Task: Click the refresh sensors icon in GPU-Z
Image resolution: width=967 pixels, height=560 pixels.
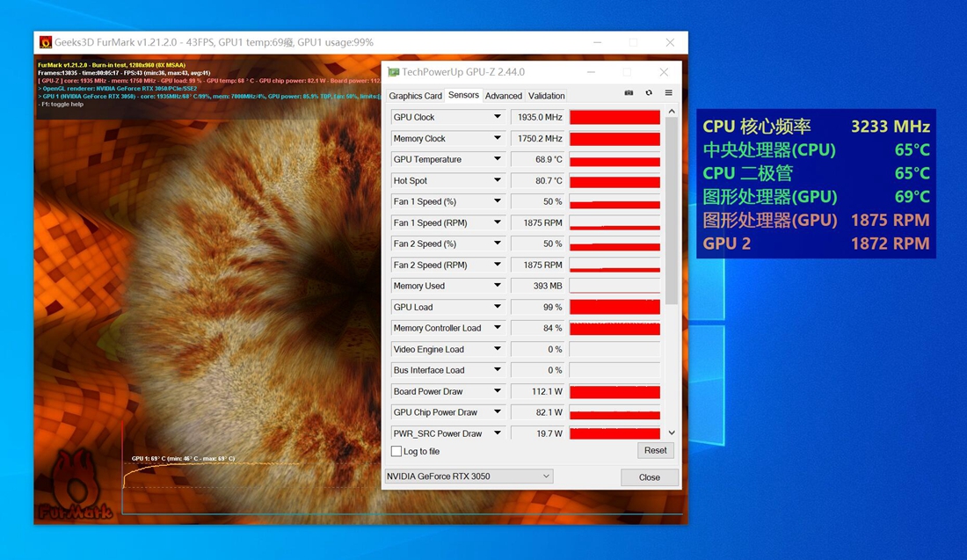Action: [x=649, y=92]
